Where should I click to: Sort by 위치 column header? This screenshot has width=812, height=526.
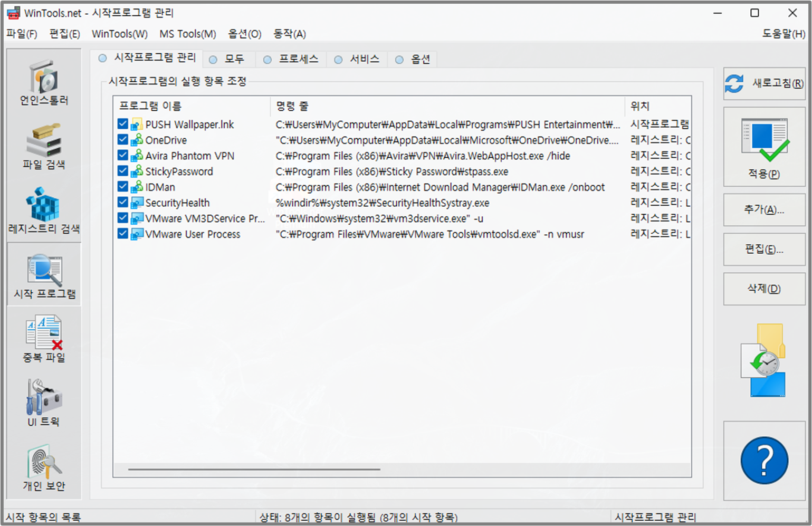click(x=658, y=106)
